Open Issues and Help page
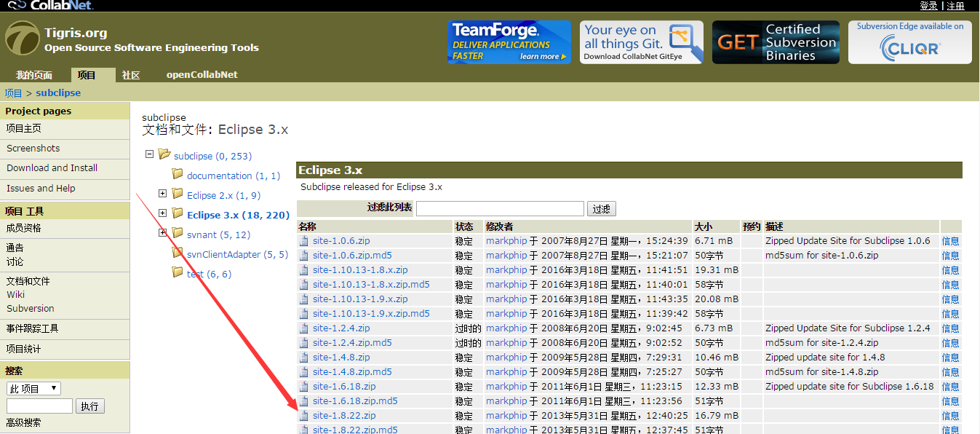980x434 pixels. point(41,188)
